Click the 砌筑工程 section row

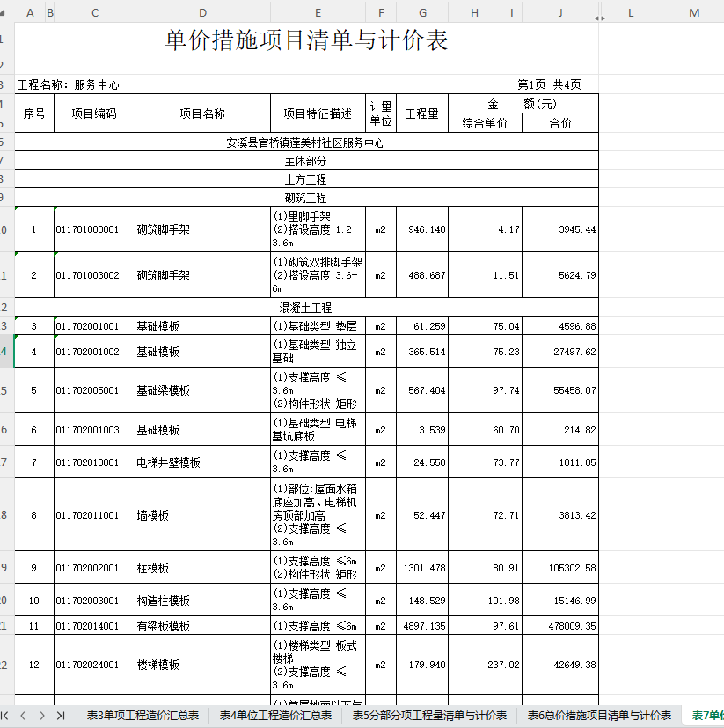[306, 198]
